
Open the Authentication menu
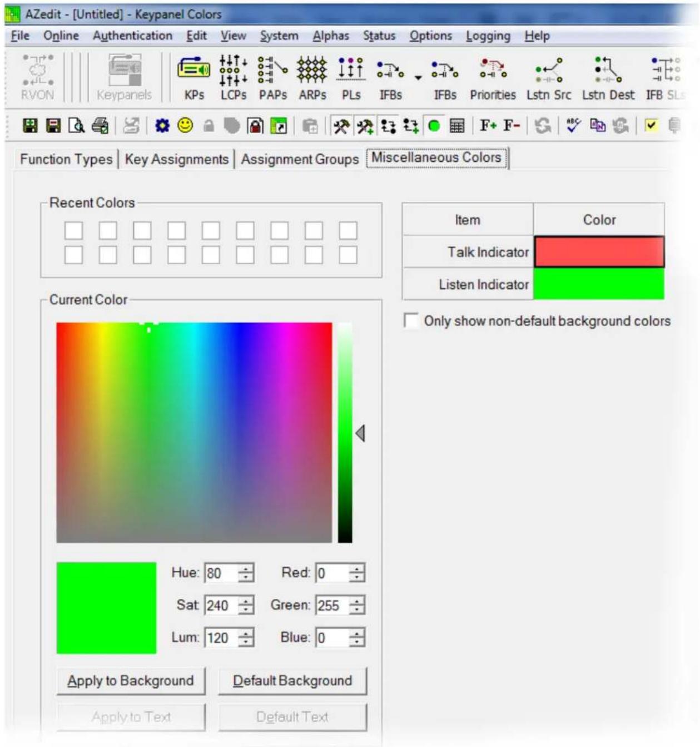132,36
